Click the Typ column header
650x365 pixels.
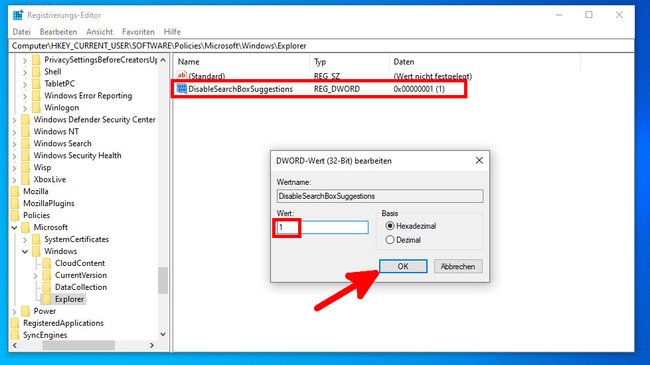(x=349, y=62)
